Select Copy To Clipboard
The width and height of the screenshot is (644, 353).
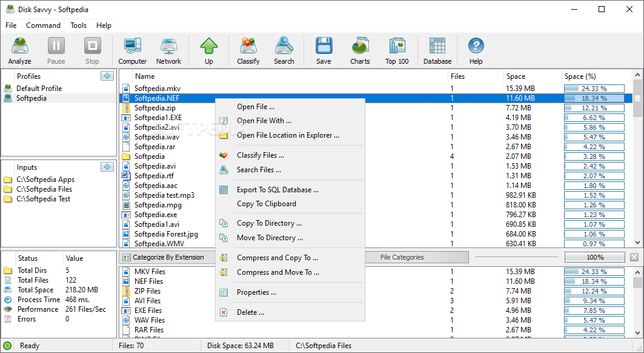click(266, 204)
